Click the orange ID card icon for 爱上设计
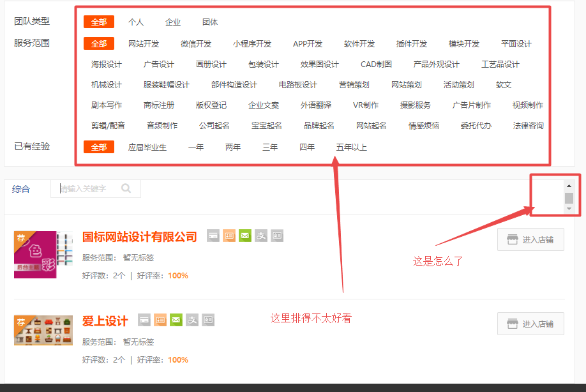586x392 pixels. point(160,320)
